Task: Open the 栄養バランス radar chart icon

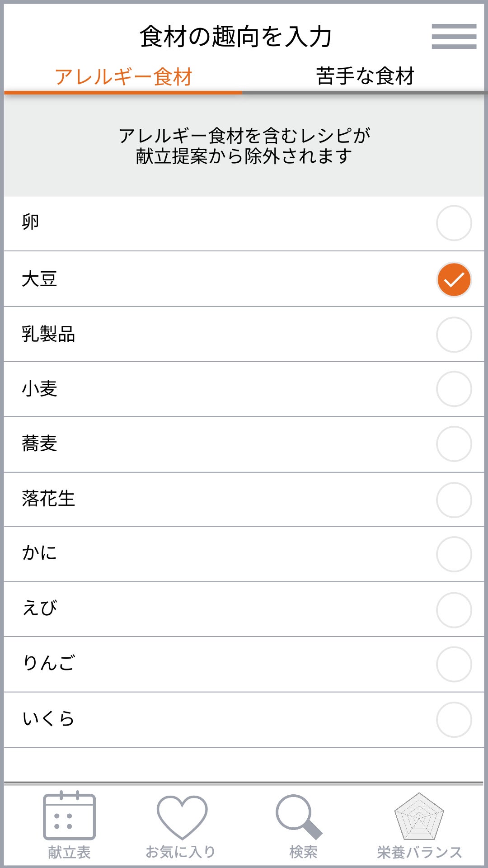Action: 419,816
